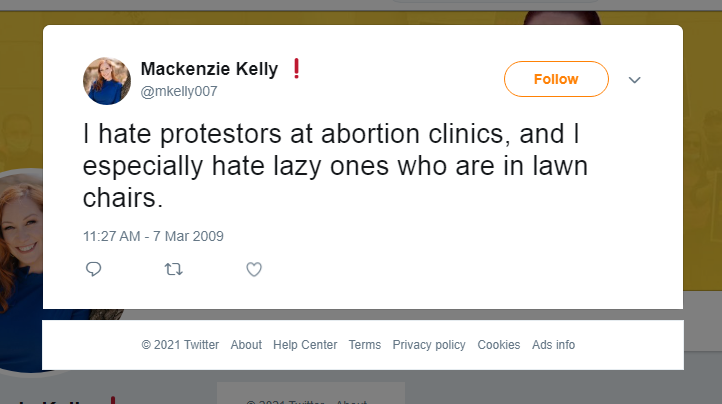Open the chevron menu next to Follow

click(633, 80)
